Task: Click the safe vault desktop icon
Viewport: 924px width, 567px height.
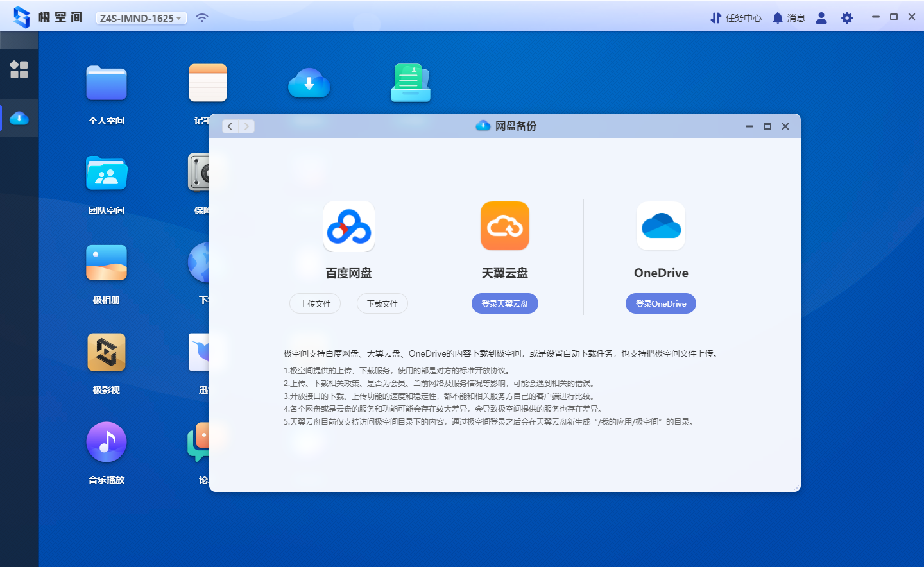Action: pyautogui.click(x=200, y=173)
